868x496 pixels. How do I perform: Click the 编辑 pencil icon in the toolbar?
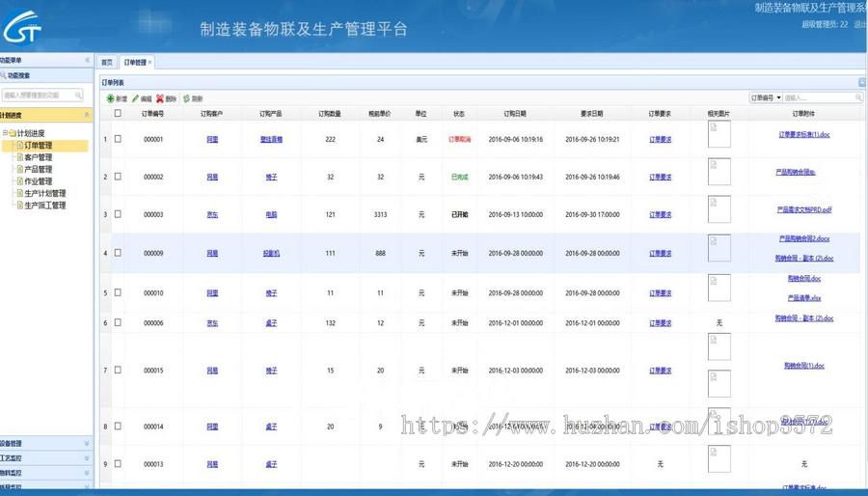[x=135, y=98]
